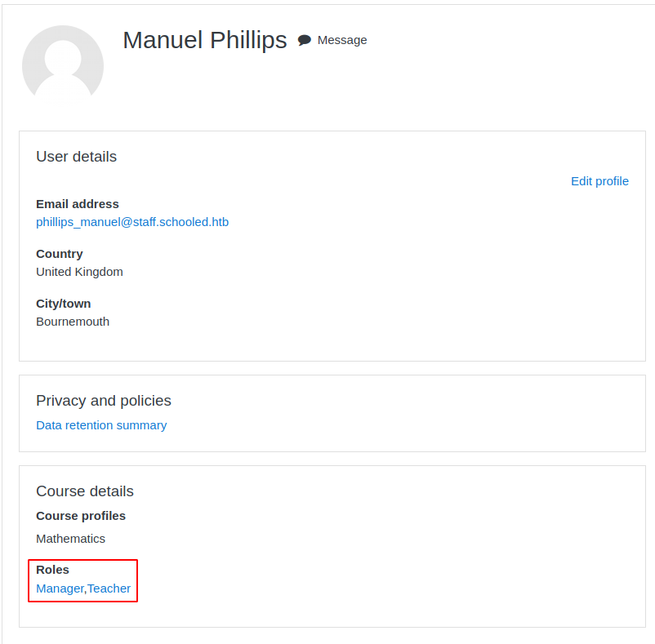Click the Course profiles label
The height and width of the screenshot is (644, 655).
(x=81, y=516)
